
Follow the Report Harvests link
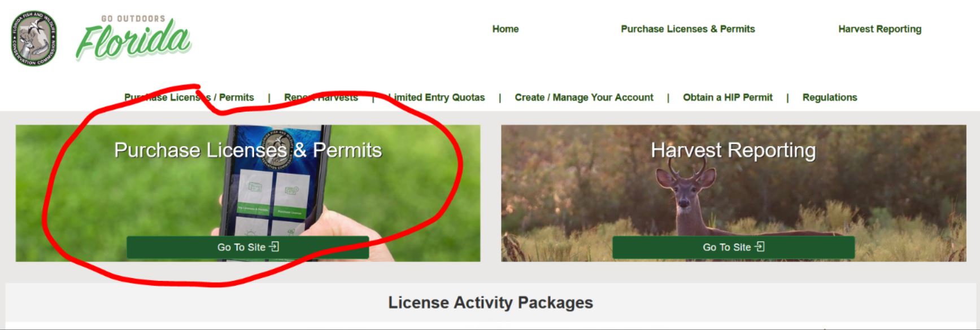pos(321,97)
